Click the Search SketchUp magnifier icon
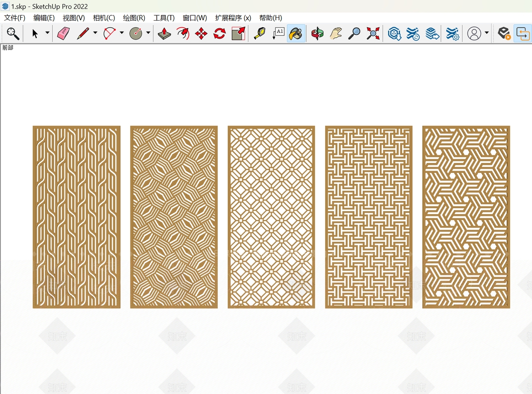532x394 pixels. point(13,34)
